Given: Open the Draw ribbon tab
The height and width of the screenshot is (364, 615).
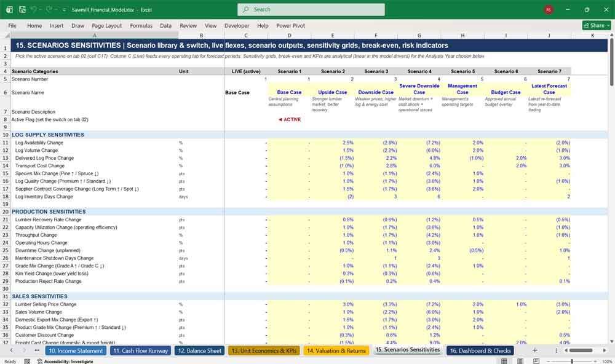Looking at the screenshot, I should [x=77, y=25].
